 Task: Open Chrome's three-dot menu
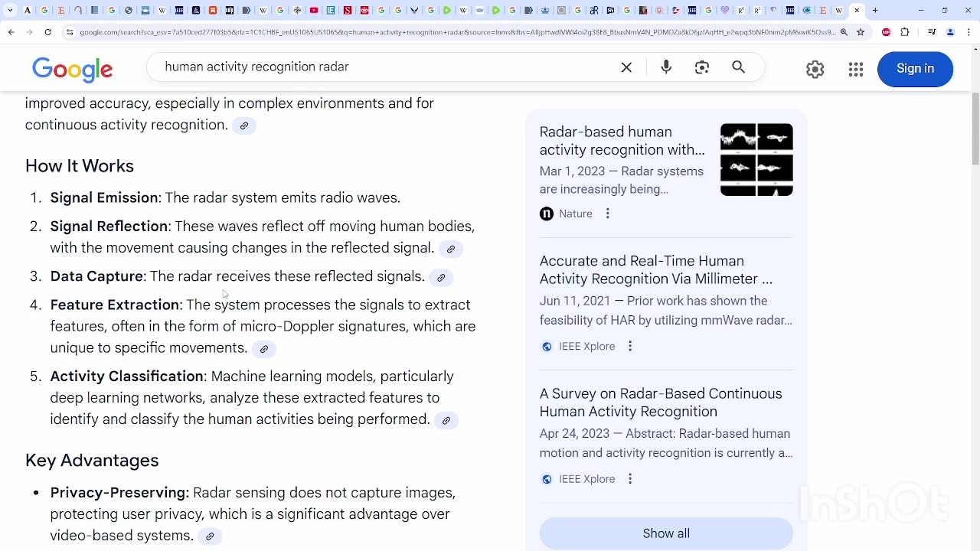pyautogui.click(x=969, y=32)
